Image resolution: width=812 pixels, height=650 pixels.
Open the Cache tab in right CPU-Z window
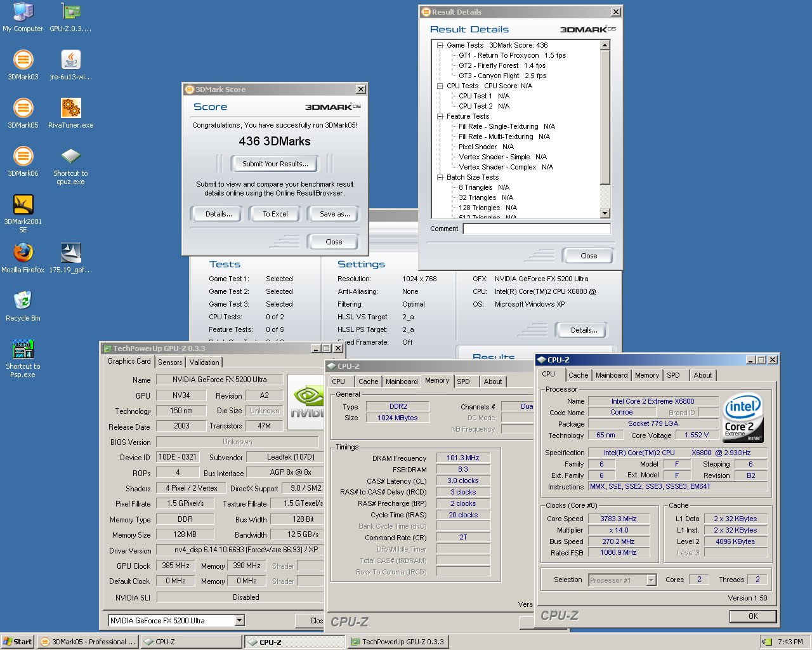coord(578,375)
